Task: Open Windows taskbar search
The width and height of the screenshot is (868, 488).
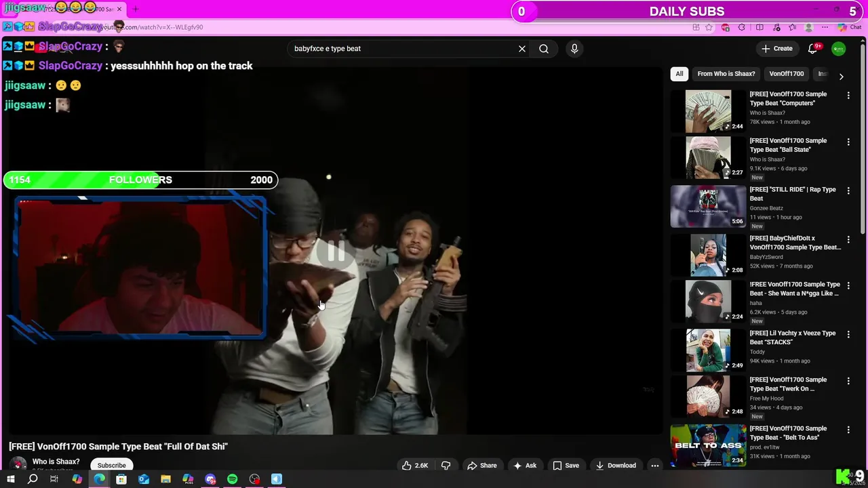Action: point(33,479)
